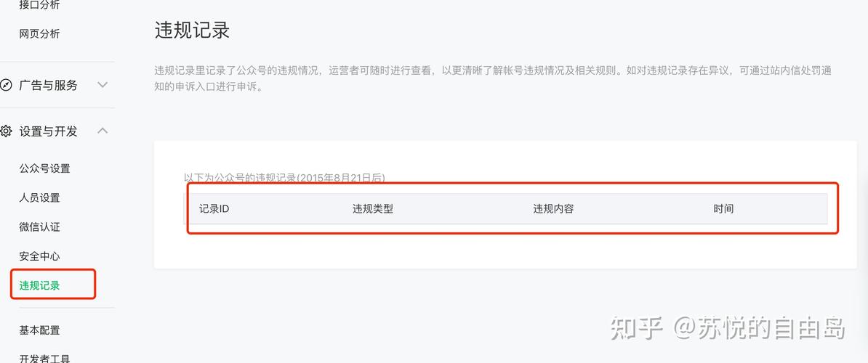The height and width of the screenshot is (363, 868).
Task: Open 人员设置 menu item
Action: pyautogui.click(x=39, y=197)
